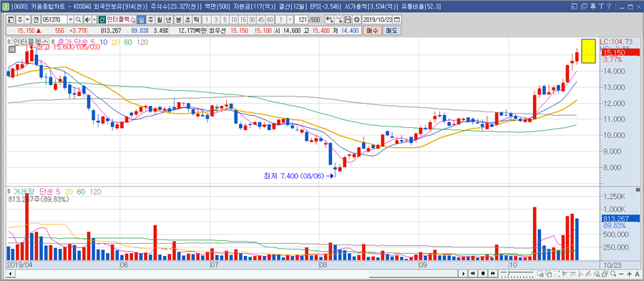Click the stop button in bottom bar
The width and height of the screenshot is (644, 281).
(x=483, y=274)
